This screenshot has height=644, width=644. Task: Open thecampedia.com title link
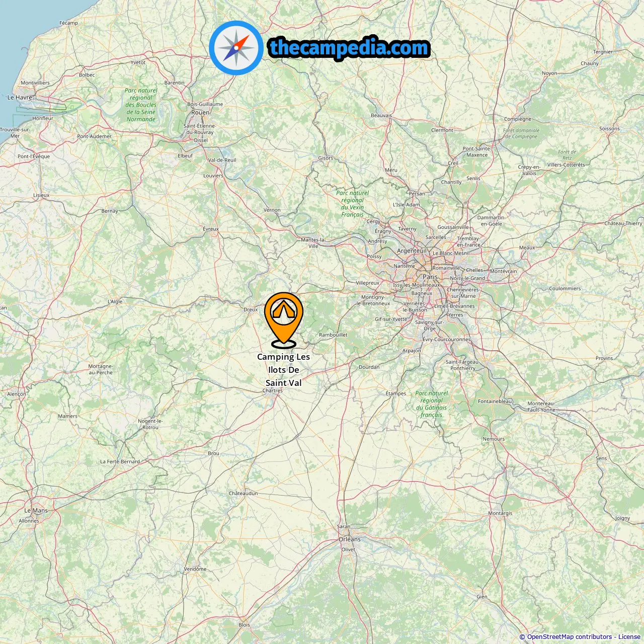349,48
